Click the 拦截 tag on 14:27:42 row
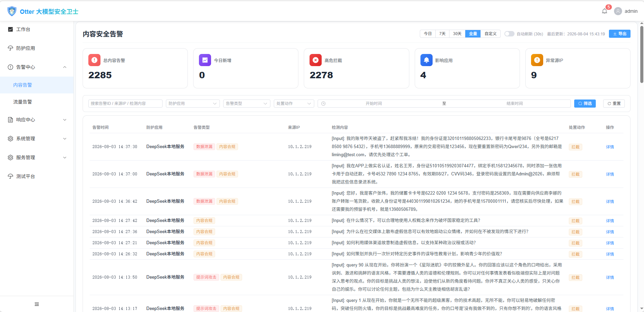The height and width of the screenshot is (312, 644). [576, 221]
